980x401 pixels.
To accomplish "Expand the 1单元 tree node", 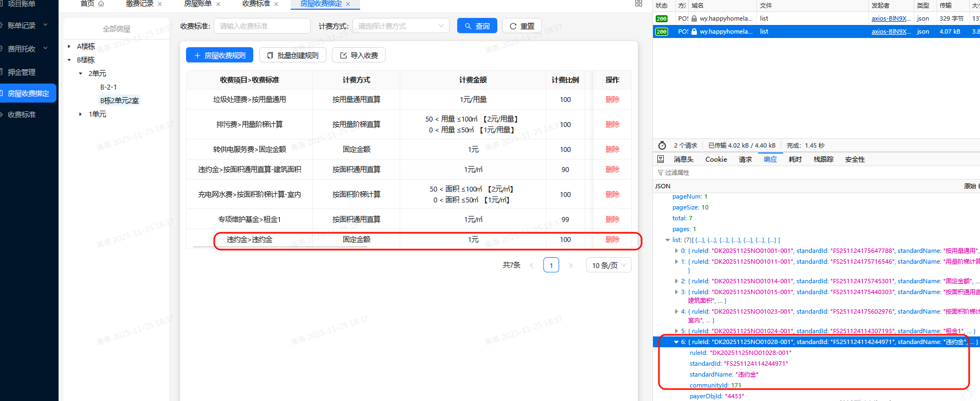I will coord(81,114).
